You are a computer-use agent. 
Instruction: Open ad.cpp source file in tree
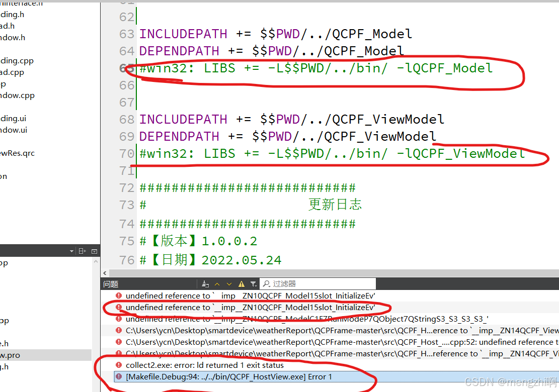(12, 72)
